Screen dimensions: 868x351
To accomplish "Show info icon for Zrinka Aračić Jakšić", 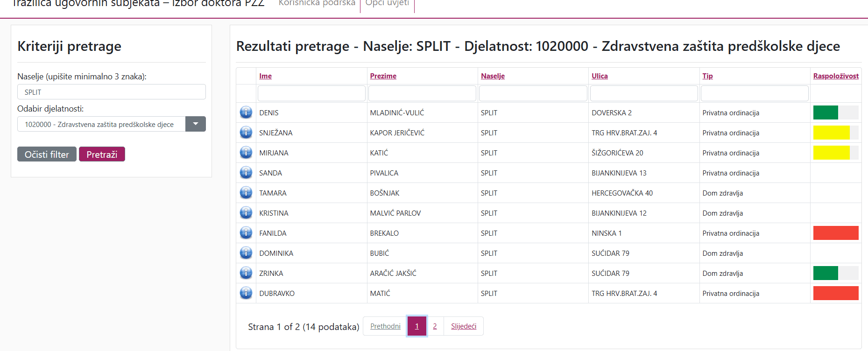I will click(x=246, y=273).
